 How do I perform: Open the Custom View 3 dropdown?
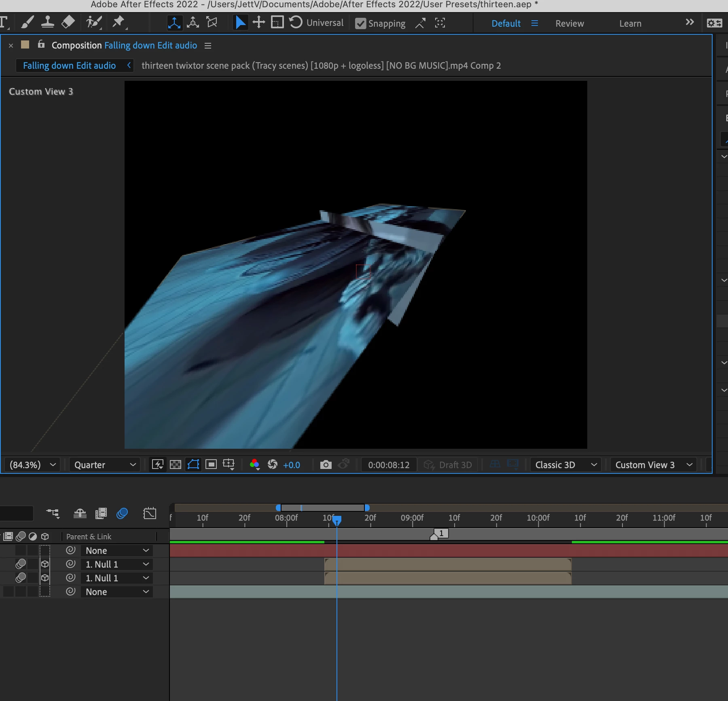coord(654,465)
